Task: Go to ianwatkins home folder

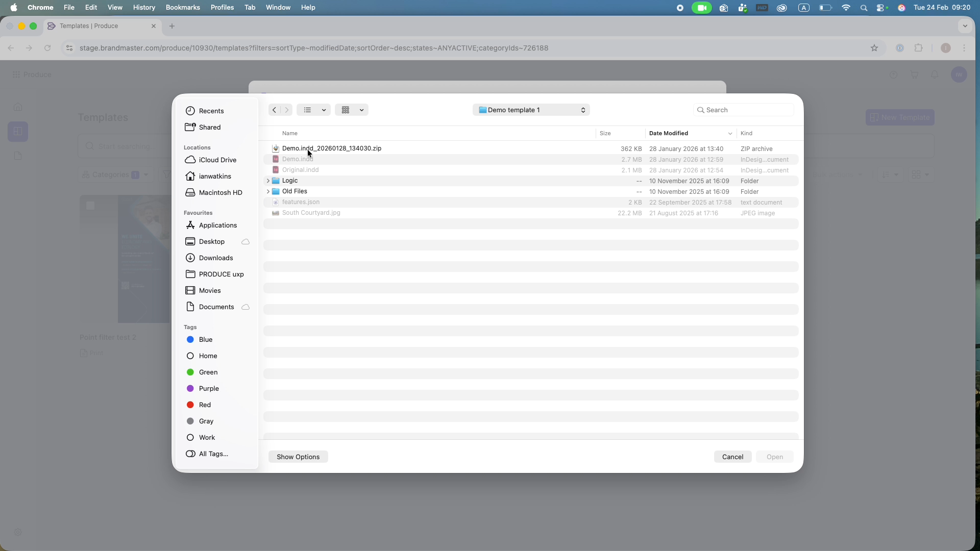Action: [208, 176]
